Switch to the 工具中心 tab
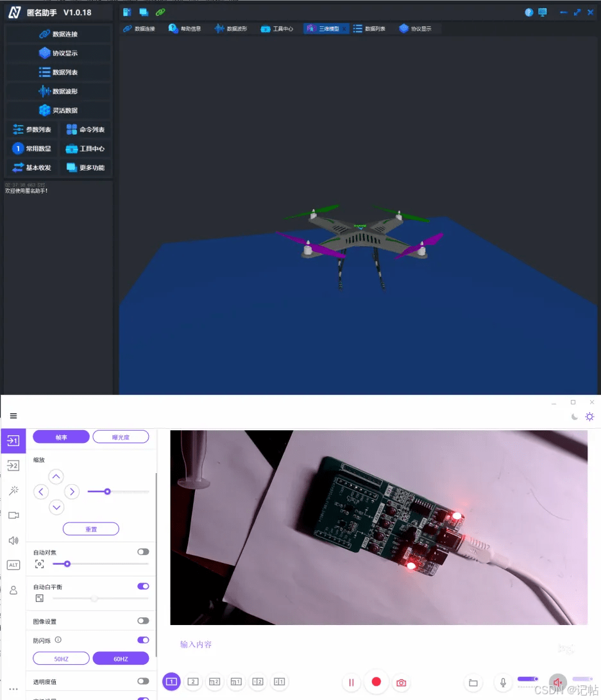The width and height of the screenshot is (601, 700). click(x=276, y=29)
